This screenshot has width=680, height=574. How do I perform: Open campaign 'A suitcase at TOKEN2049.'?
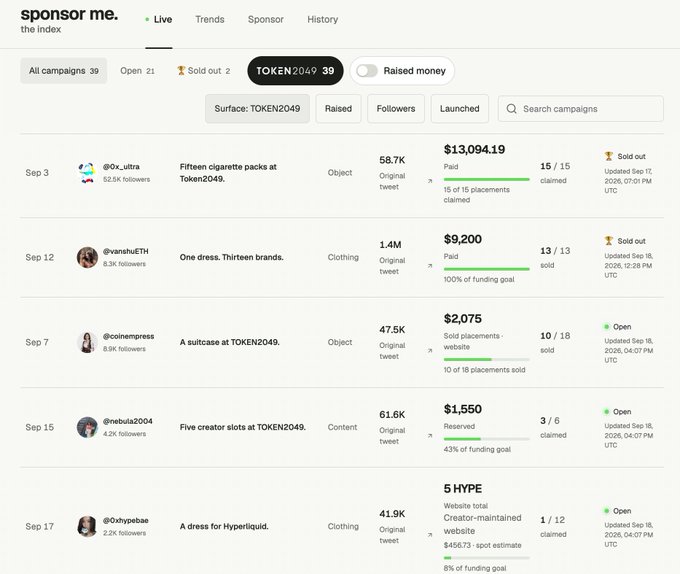[229, 342]
